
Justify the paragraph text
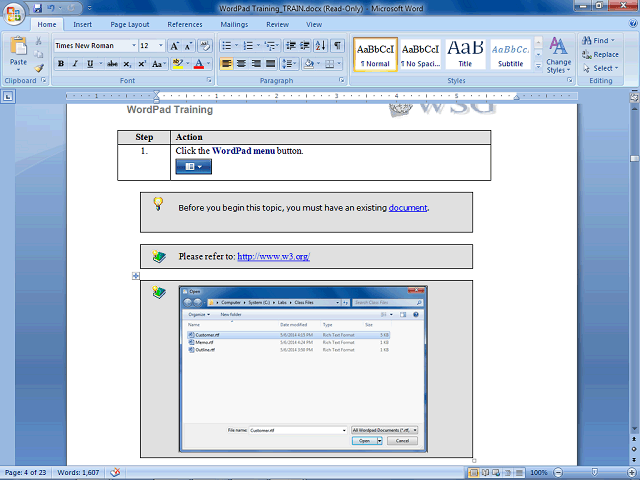(x=270, y=64)
